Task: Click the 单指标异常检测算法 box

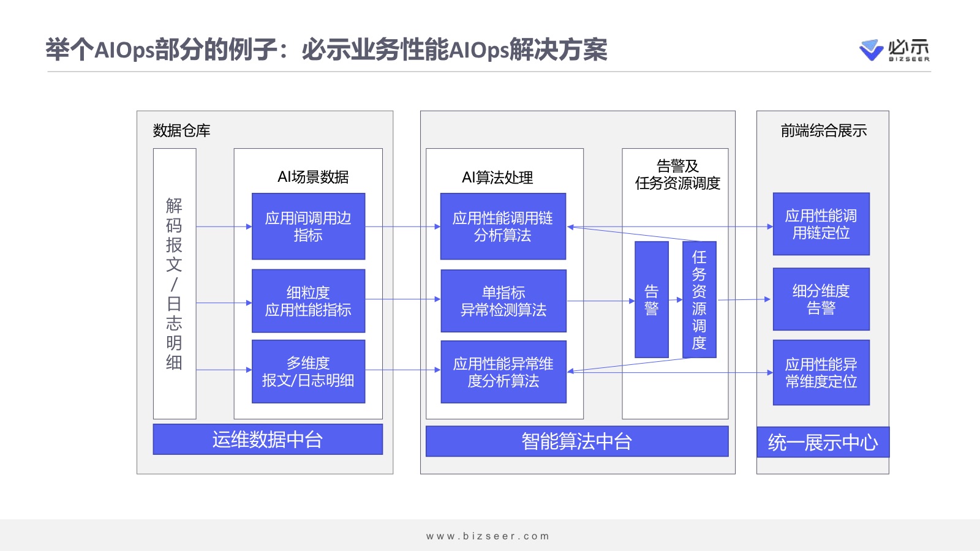Action: (503, 301)
